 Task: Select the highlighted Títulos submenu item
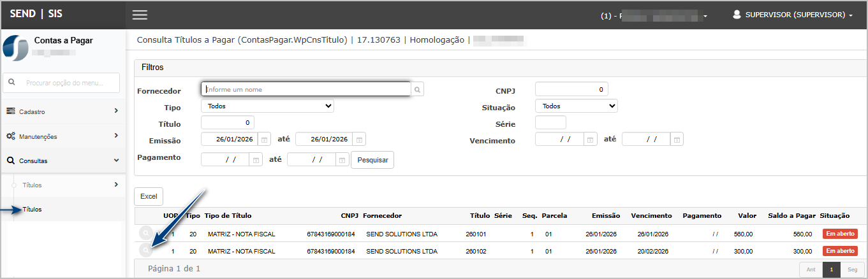(32, 210)
